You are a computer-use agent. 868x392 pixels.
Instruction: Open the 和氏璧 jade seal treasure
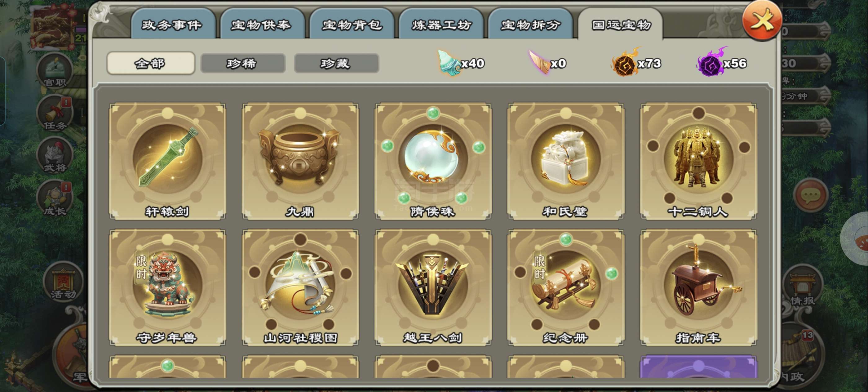(565, 161)
